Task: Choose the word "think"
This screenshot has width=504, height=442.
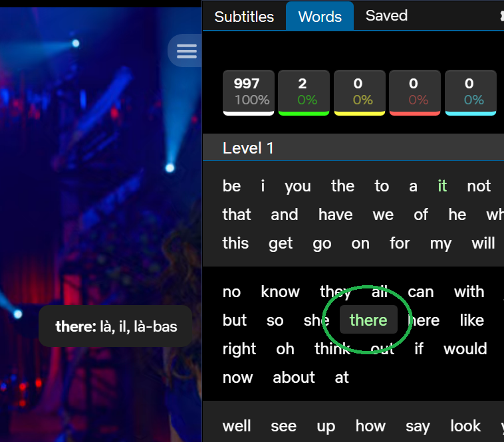Action: click(x=332, y=349)
